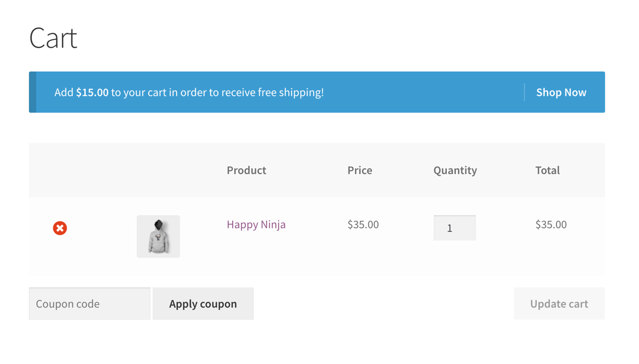
Task: Click the $35.00 unit price under Price
Action: 363,225
